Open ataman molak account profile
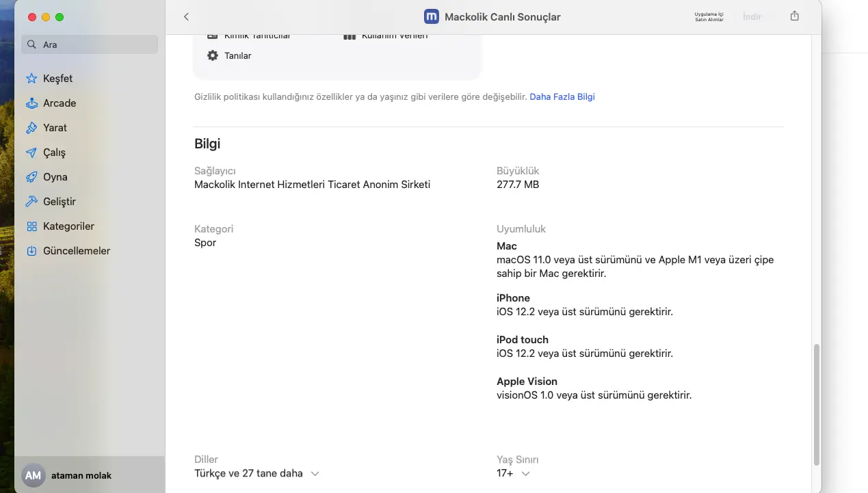The image size is (868, 493). tap(90, 475)
